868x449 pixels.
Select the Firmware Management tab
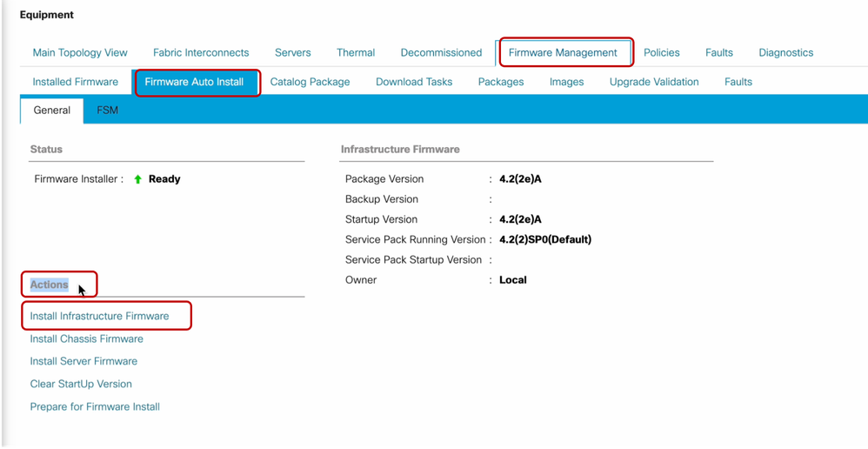point(563,52)
